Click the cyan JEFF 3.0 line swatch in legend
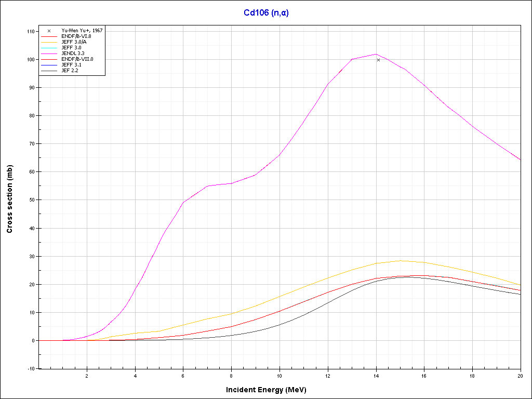This screenshot has width=532, height=399. tap(49, 48)
